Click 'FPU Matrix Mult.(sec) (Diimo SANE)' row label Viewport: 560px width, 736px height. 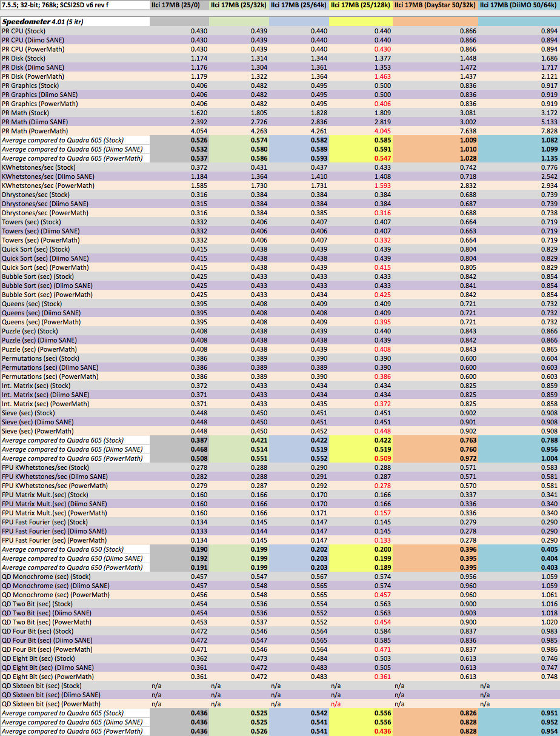point(54,503)
